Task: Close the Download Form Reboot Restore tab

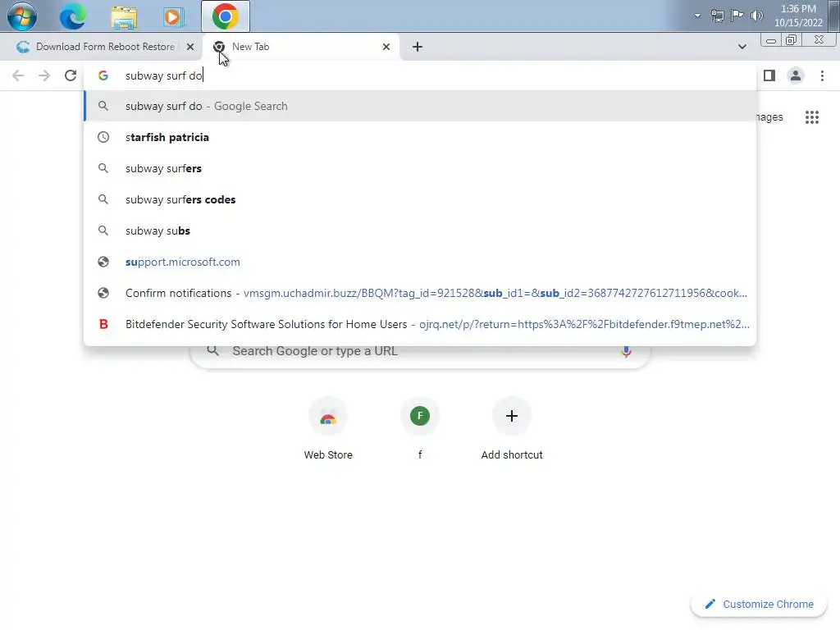Action: tap(190, 47)
